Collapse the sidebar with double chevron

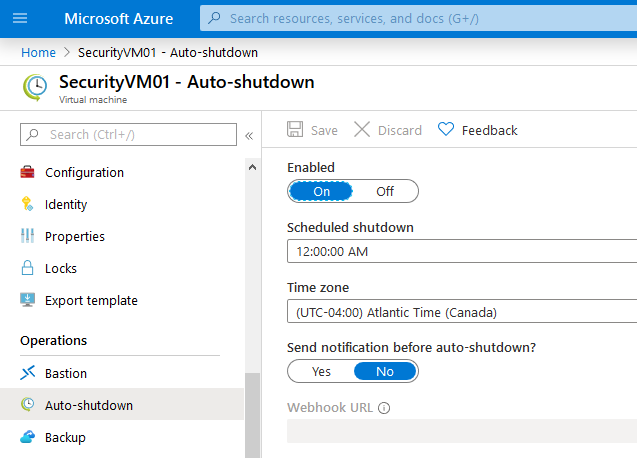(249, 135)
